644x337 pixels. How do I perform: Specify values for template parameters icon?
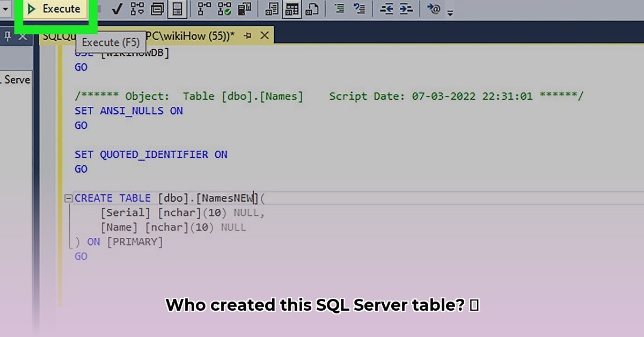click(x=434, y=9)
